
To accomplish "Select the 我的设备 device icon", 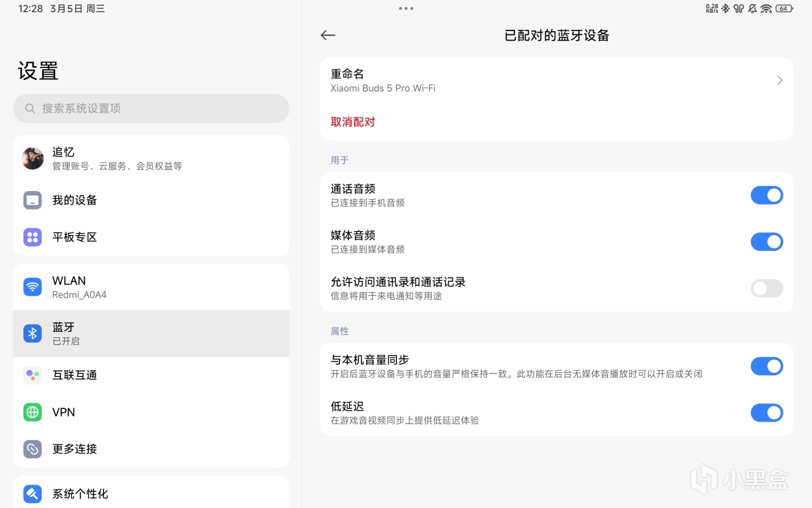I will click(32, 200).
